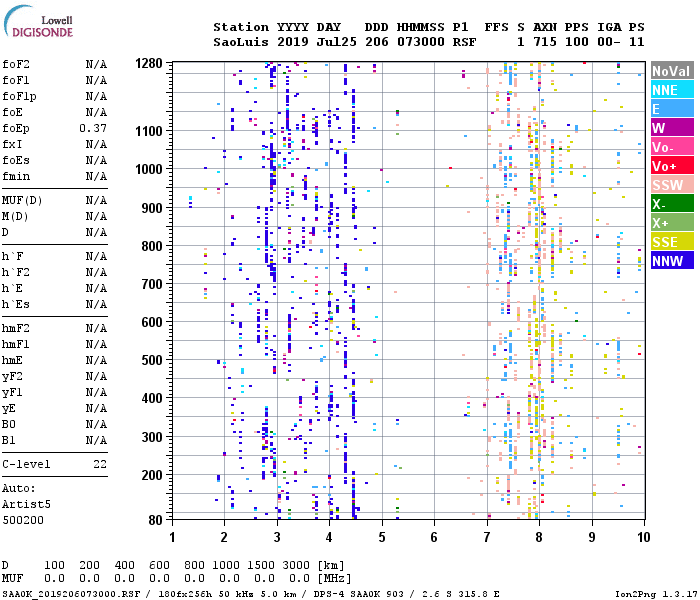The image size is (700, 600).
Task: Click the h`F parameter label
Action: pyautogui.click(x=12, y=257)
